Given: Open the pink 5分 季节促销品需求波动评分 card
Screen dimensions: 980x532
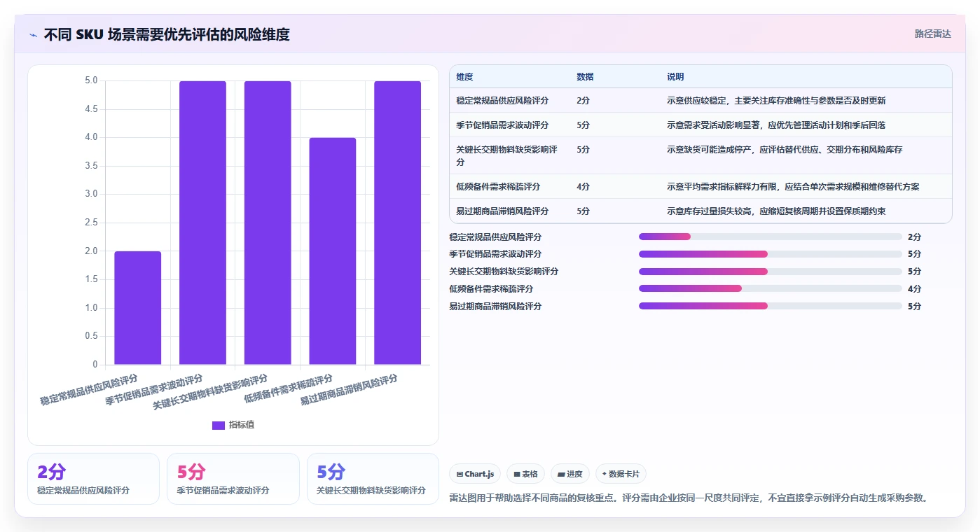Looking at the screenshot, I should [233, 479].
